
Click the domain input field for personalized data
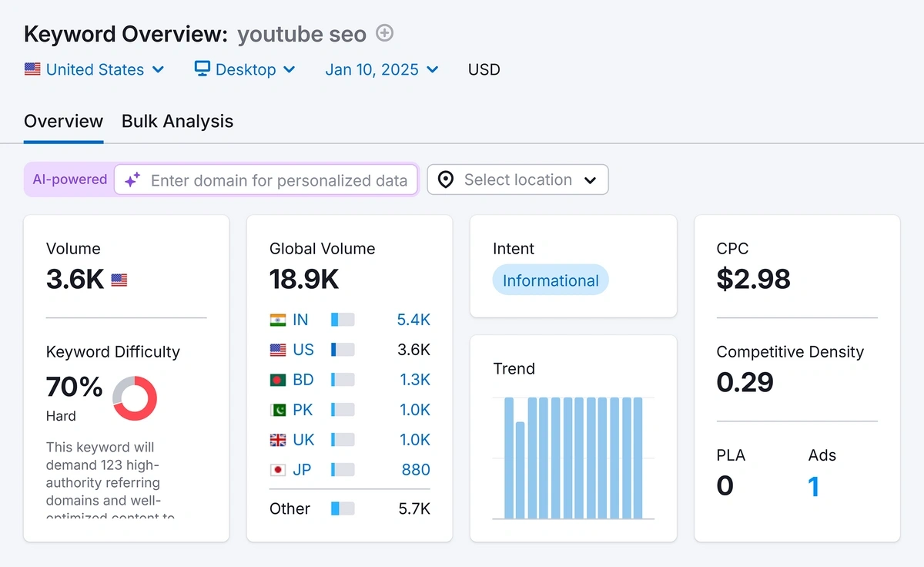(x=266, y=180)
